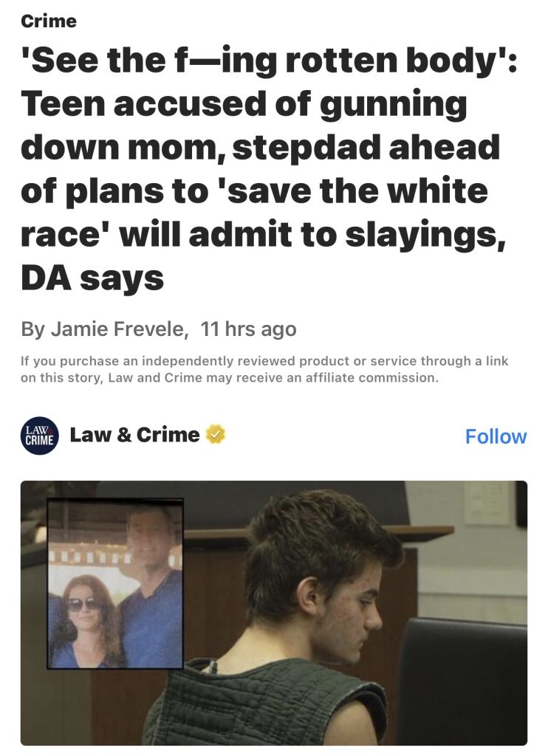This screenshot has height=756, width=548.
Task: Tap the 11 hrs ago timestamp
Action: (248, 329)
